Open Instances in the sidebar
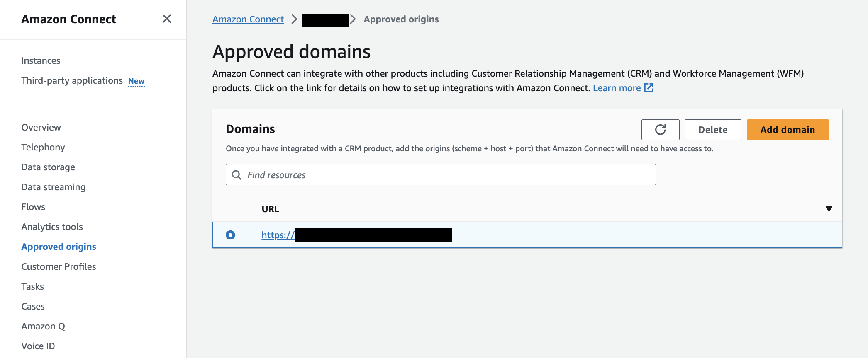 [41, 60]
